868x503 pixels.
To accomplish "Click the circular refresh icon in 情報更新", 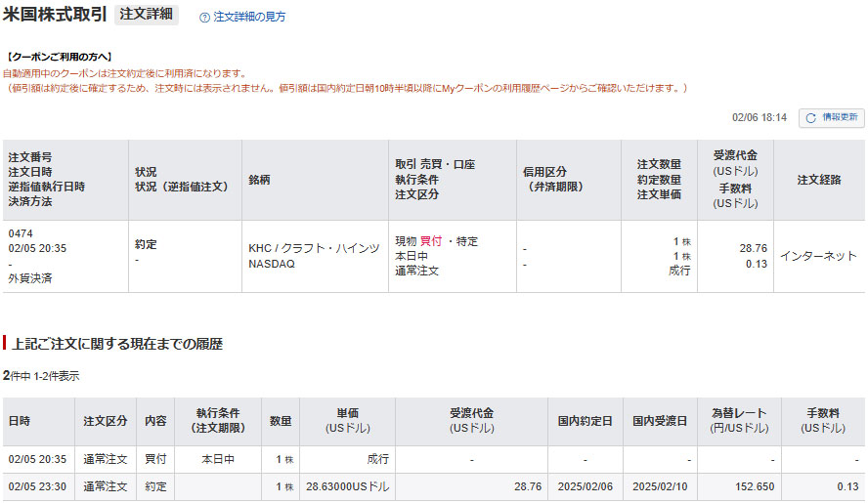I will pos(809,117).
